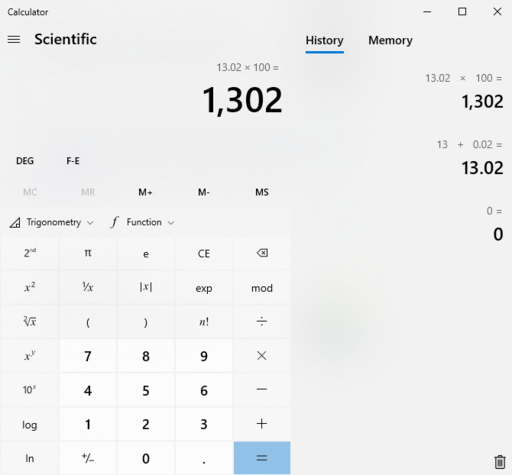Screen dimensions: 512x475
Task: Toggle F-E scientific notation
Action: point(73,161)
